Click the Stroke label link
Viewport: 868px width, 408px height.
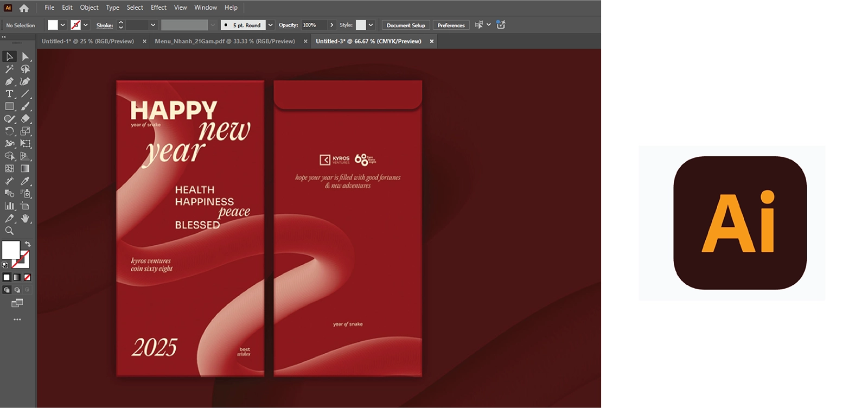105,25
